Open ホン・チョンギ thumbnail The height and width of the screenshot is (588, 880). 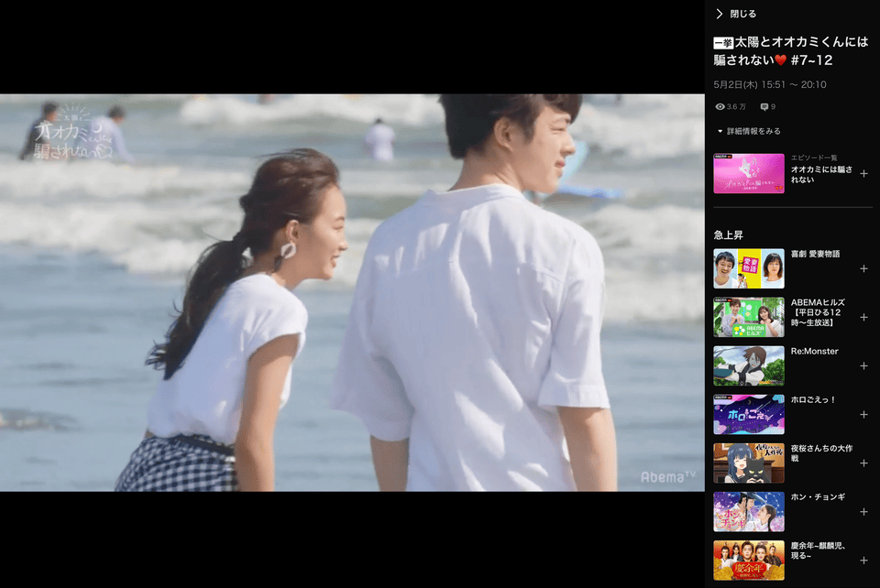point(749,512)
